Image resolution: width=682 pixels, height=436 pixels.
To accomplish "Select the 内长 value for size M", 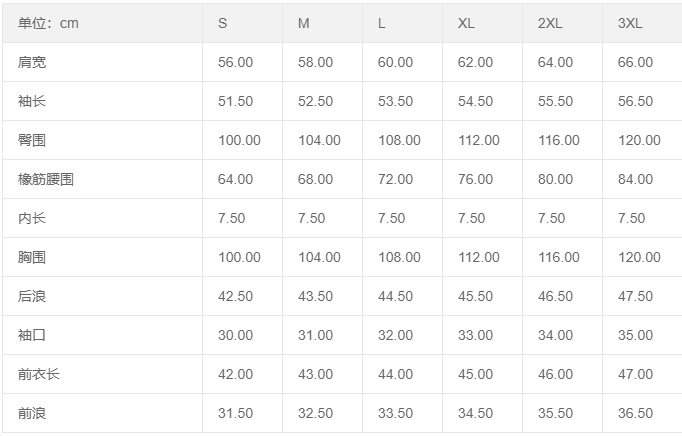I will [312, 218].
